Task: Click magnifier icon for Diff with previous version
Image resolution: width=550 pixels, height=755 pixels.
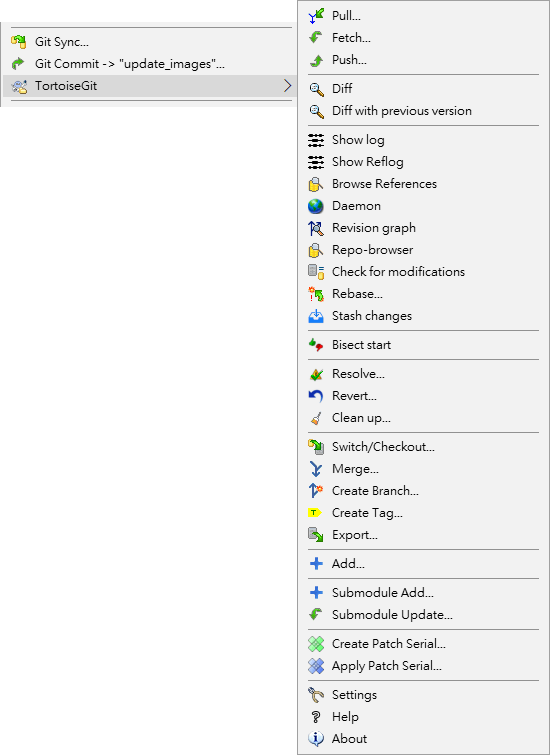Action: tap(316, 111)
